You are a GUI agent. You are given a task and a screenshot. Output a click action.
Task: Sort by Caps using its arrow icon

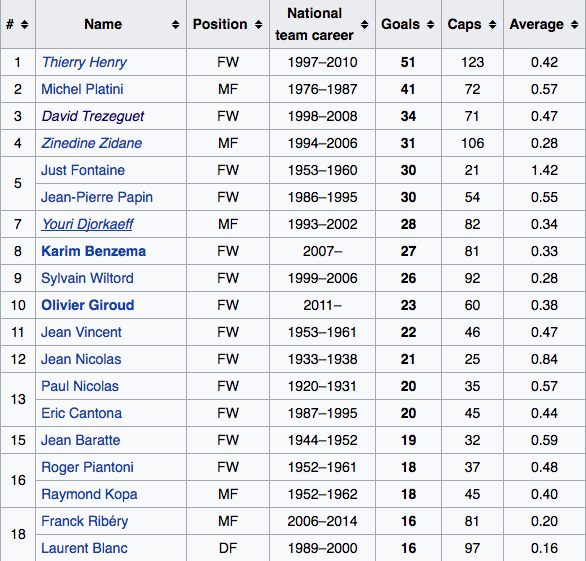point(493,25)
